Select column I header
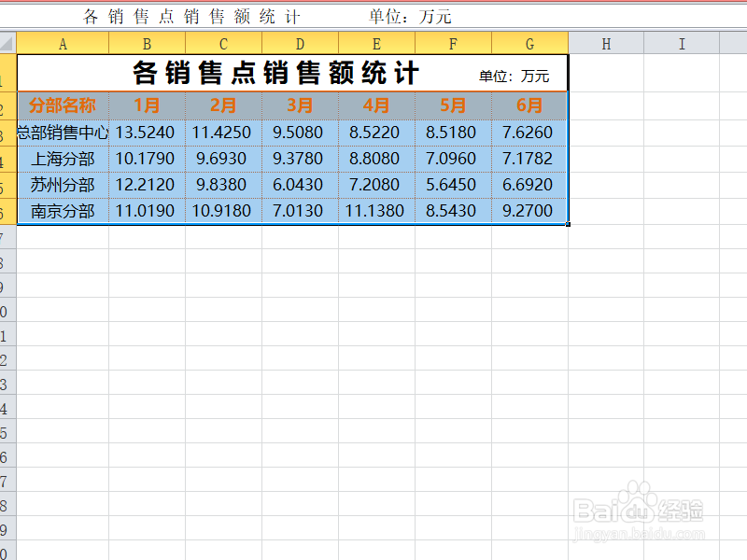Image resolution: width=747 pixels, height=560 pixels. 682,43
